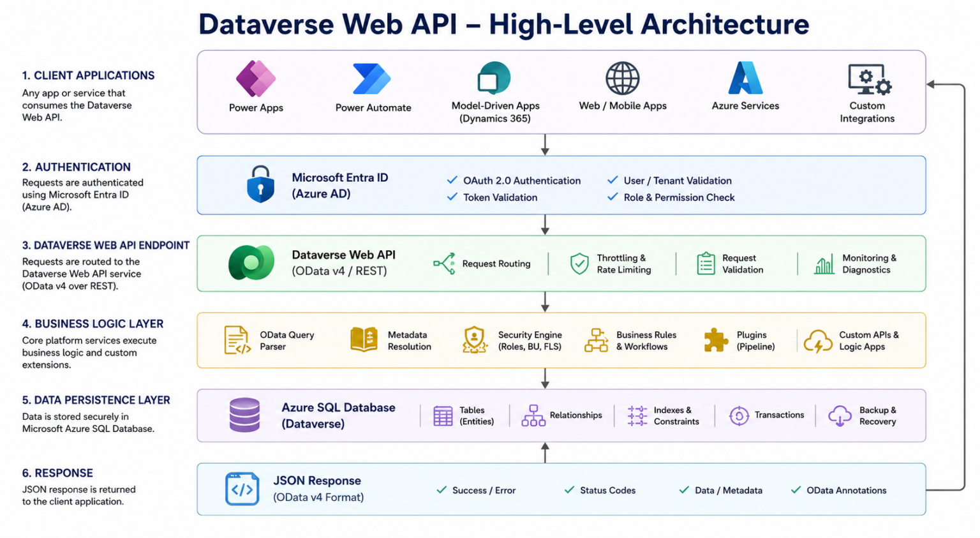Click the Success / Error checkmark
Image resolution: width=980 pixels, height=538 pixels.
pyautogui.click(x=442, y=489)
